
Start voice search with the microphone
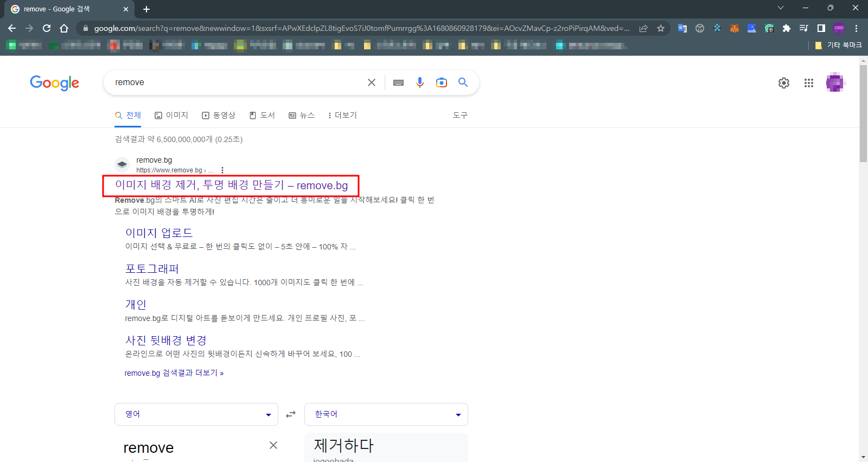click(x=420, y=82)
